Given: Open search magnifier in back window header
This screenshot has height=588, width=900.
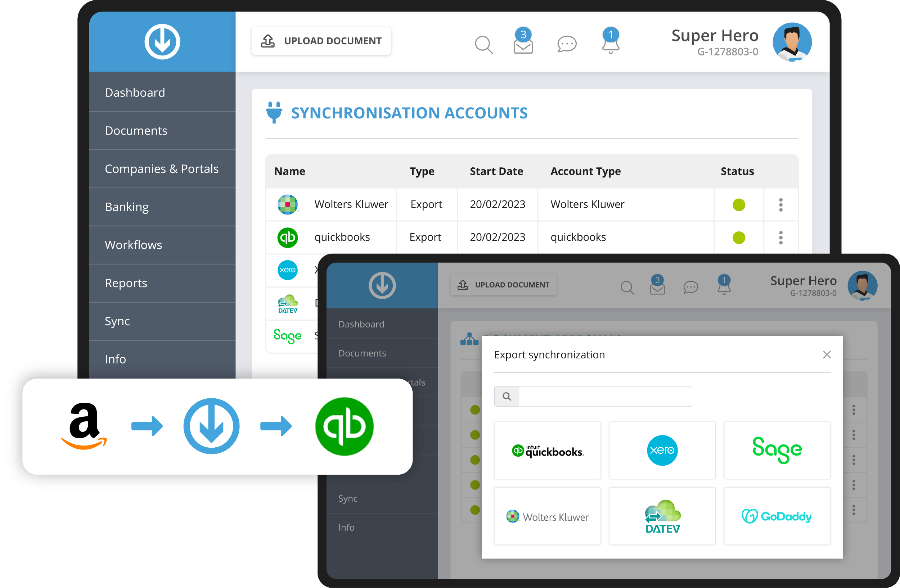Looking at the screenshot, I should point(483,45).
